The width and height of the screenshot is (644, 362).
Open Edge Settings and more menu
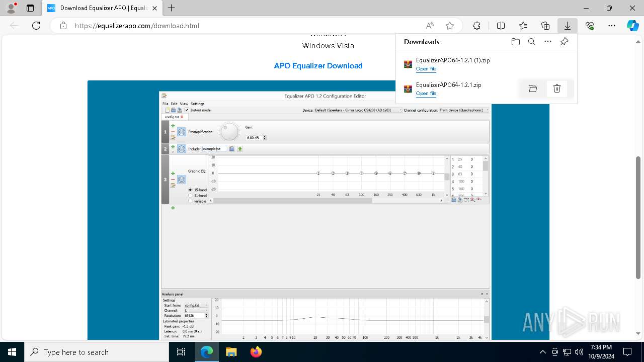point(612,26)
